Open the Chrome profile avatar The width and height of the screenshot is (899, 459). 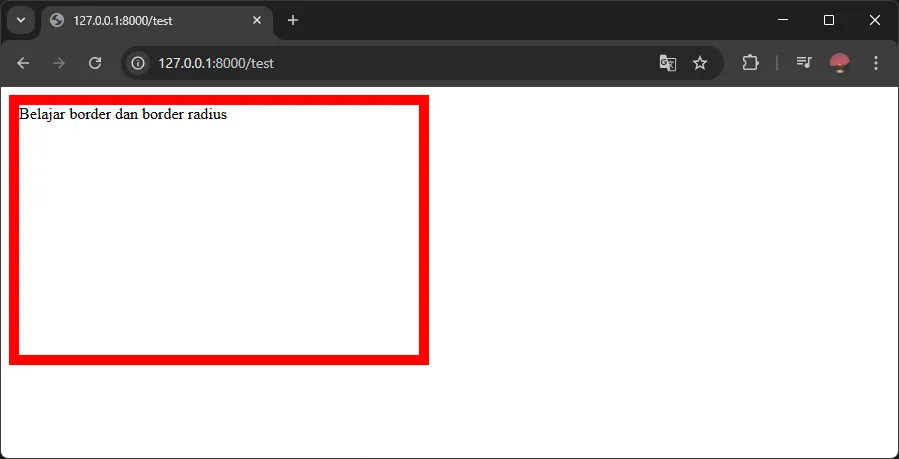840,63
